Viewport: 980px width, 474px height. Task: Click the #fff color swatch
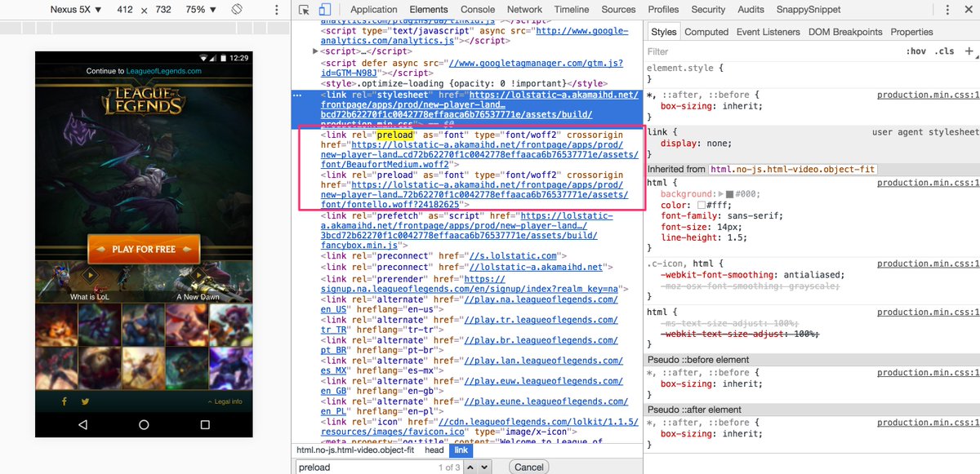click(x=702, y=206)
